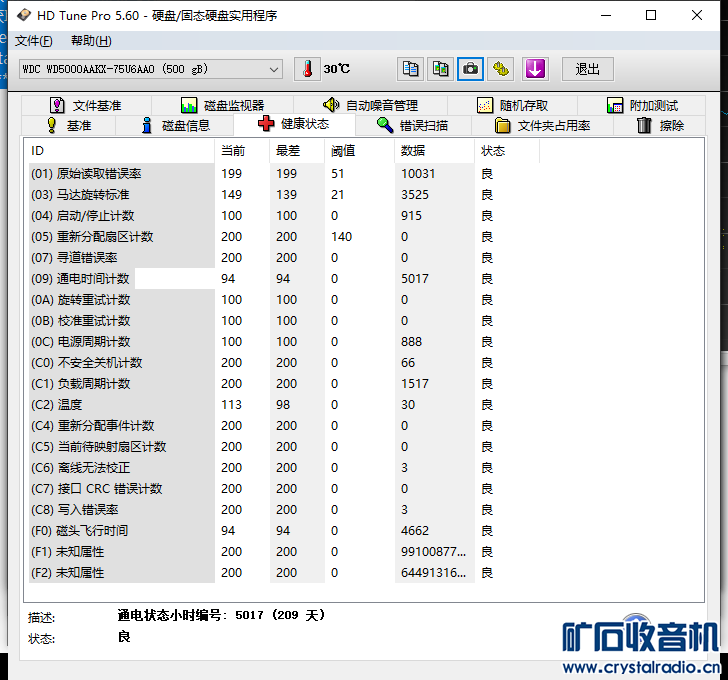Switch to the 基准 tab
728x680 pixels.
[69, 125]
